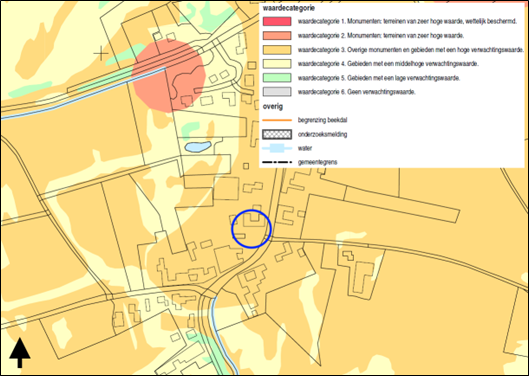529x376 pixels.
Task: Click the red waardecategorie 1 legend swatch
Action: [x=277, y=21]
